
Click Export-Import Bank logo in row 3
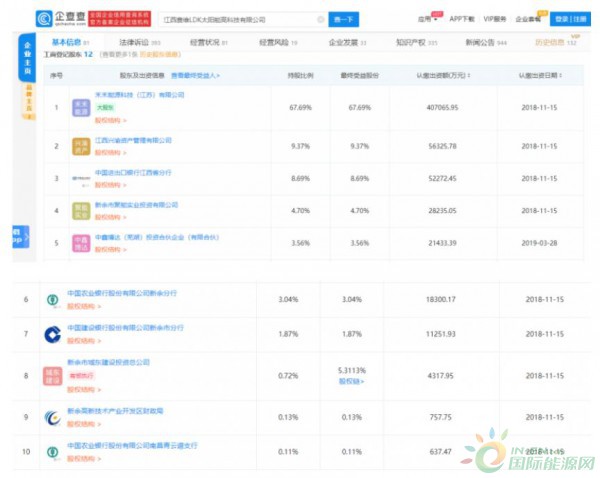click(x=81, y=179)
